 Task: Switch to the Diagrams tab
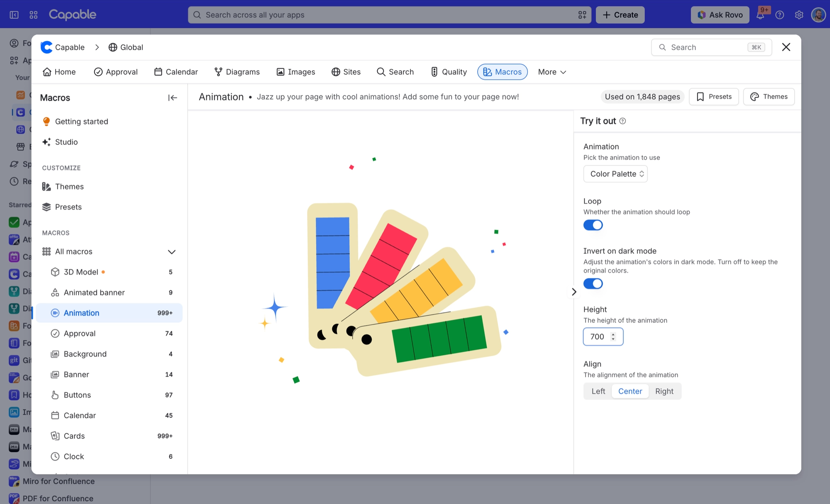pyautogui.click(x=237, y=72)
